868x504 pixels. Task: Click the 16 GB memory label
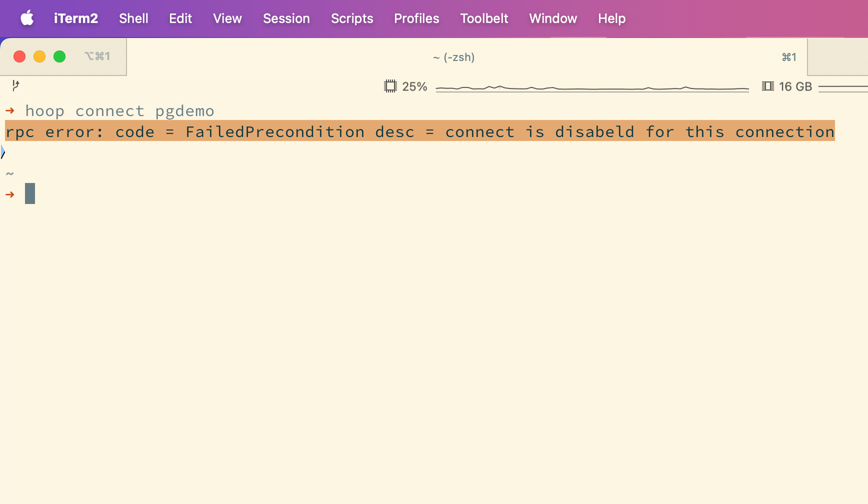[795, 86]
